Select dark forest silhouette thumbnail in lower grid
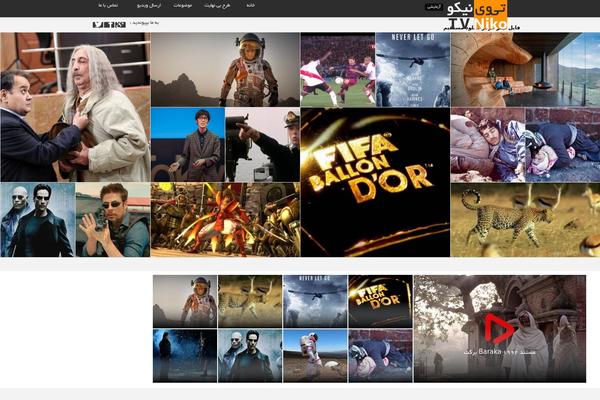Screen dimensions: 600x400 pyautogui.click(x=185, y=356)
